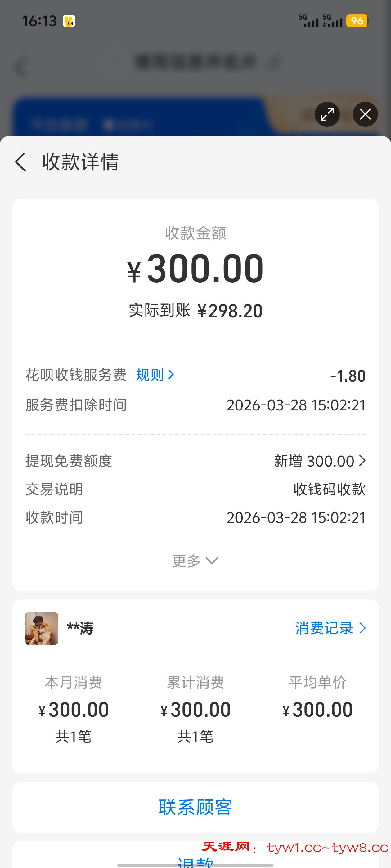Expand the panel to full screen

pos(327,114)
